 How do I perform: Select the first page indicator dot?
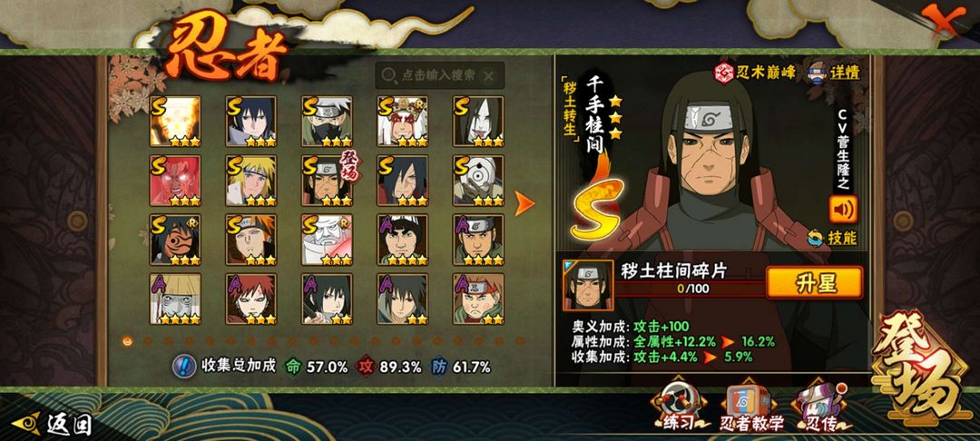point(128,341)
